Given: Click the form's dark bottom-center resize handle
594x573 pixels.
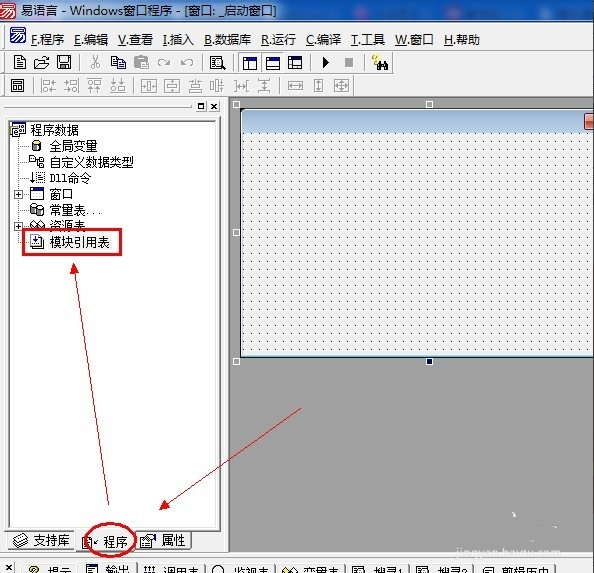Looking at the screenshot, I should (429, 362).
